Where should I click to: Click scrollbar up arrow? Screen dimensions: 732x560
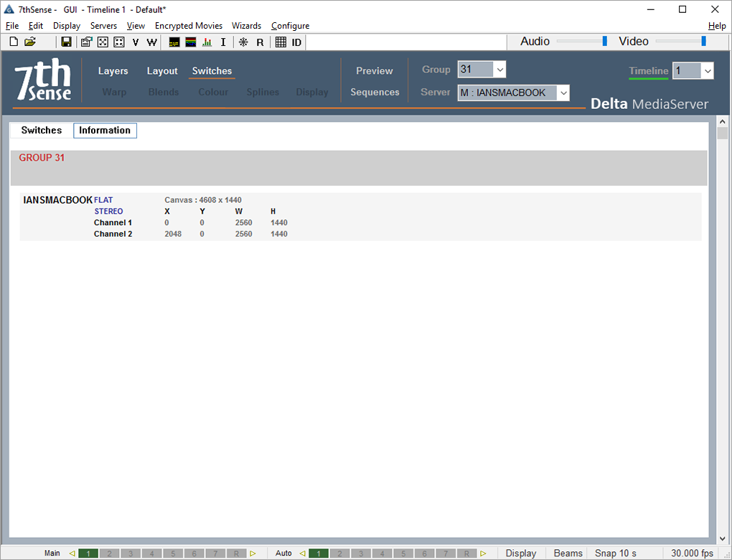[x=722, y=122]
